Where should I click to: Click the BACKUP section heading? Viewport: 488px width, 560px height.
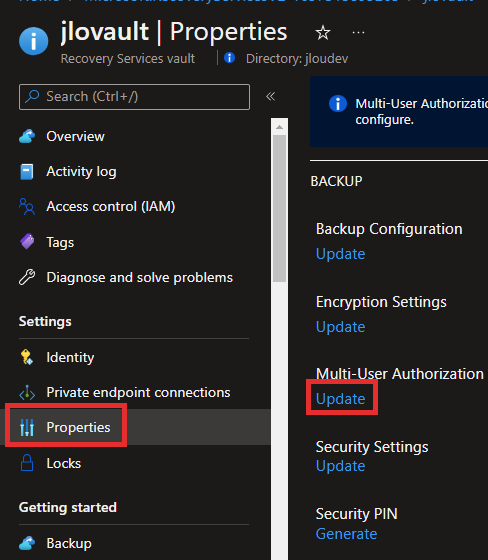(x=336, y=181)
